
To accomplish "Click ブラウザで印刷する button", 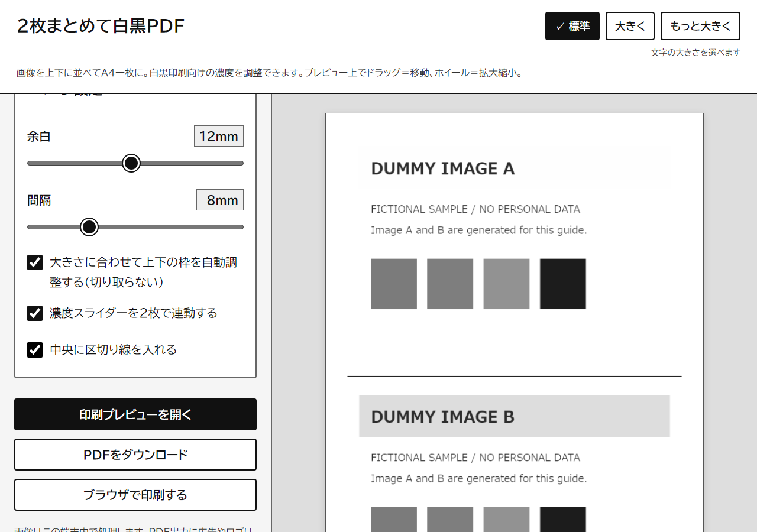I will [x=135, y=495].
